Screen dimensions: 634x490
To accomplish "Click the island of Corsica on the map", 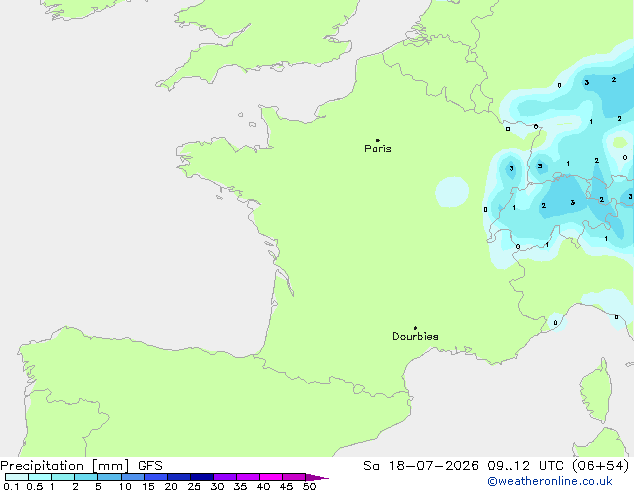I will coord(596,391).
